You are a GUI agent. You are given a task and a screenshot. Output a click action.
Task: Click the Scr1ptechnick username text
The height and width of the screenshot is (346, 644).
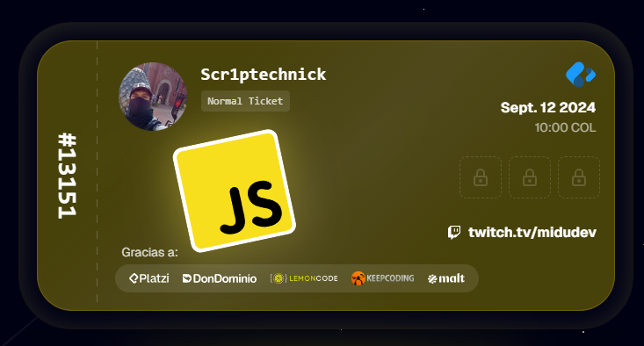264,75
